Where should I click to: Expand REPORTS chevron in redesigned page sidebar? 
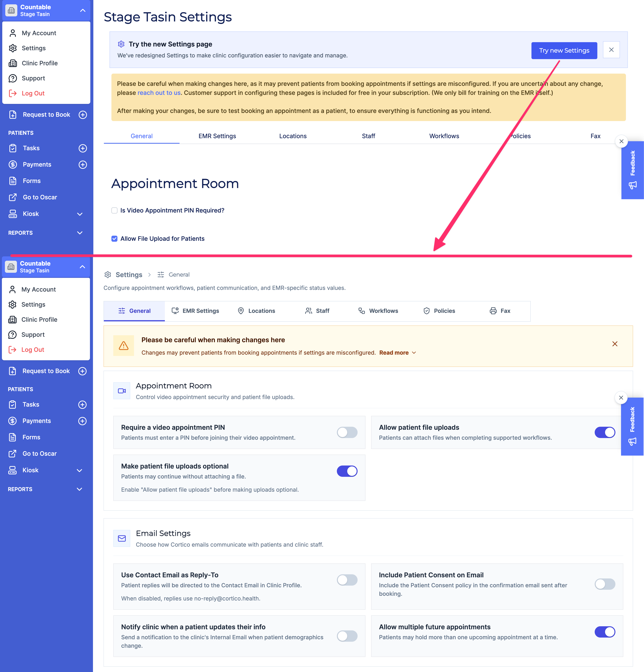pyautogui.click(x=80, y=489)
